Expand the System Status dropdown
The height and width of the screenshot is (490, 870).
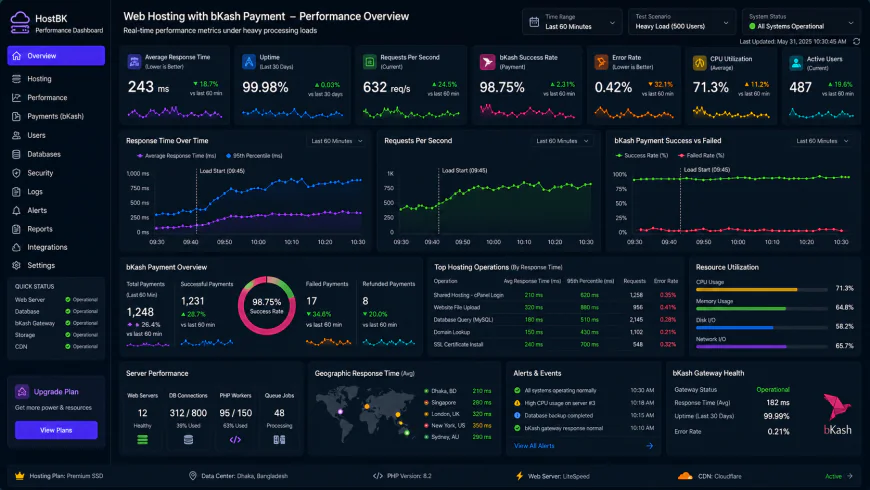(x=801, y=22)
